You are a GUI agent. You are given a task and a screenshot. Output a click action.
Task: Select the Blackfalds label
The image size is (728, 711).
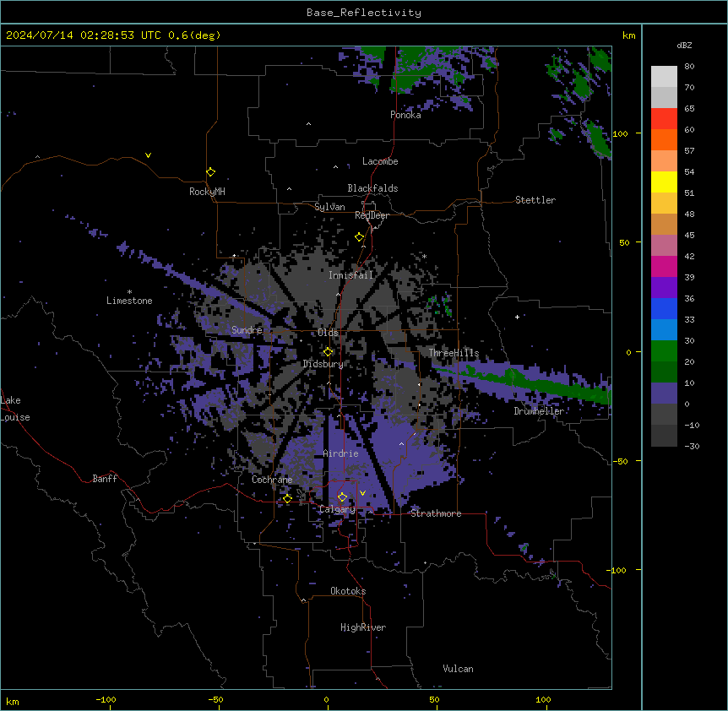(x=372, y=188)
